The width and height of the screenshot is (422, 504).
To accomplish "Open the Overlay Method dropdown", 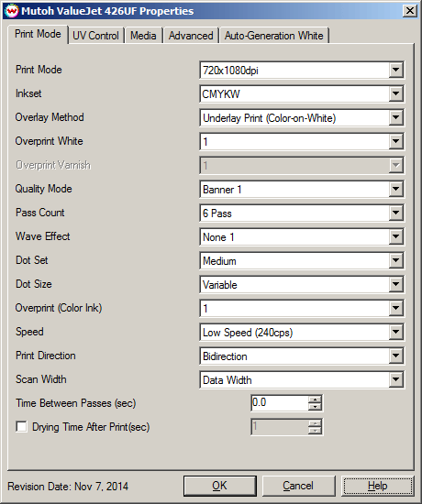I will pyautogui.click(x=302, y=117).
